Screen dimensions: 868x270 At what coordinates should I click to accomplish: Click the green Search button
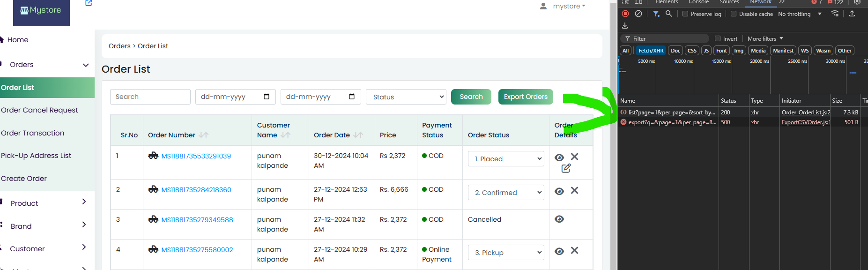click(x=471, y=97)
